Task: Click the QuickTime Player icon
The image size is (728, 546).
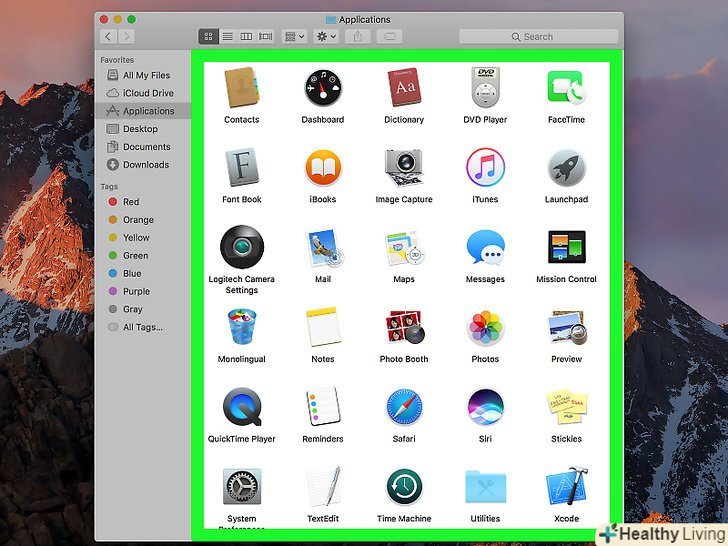Action: pos(242,407)
